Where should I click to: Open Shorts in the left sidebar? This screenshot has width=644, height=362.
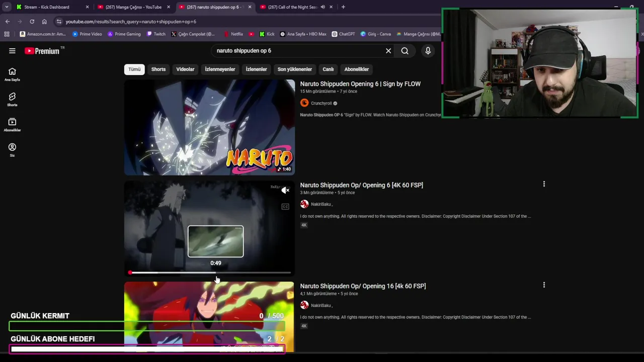[12, 100]
